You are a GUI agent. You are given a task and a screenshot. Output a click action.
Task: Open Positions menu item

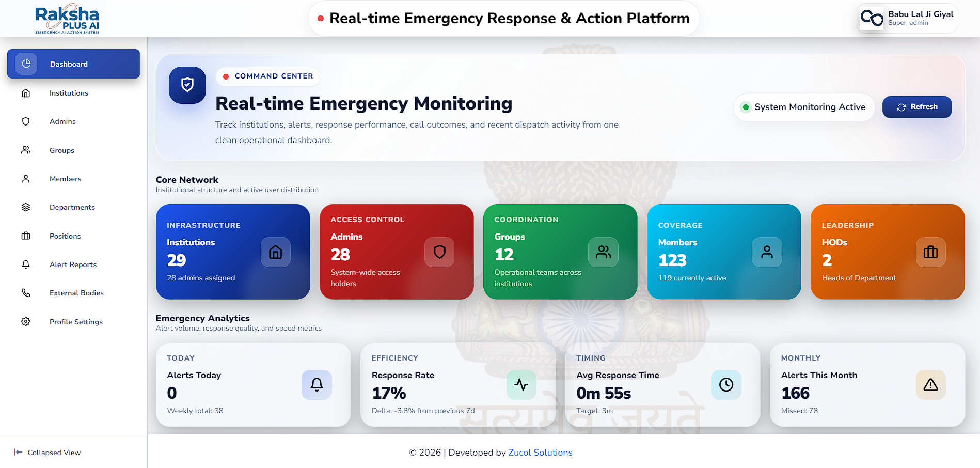[73, 236]
